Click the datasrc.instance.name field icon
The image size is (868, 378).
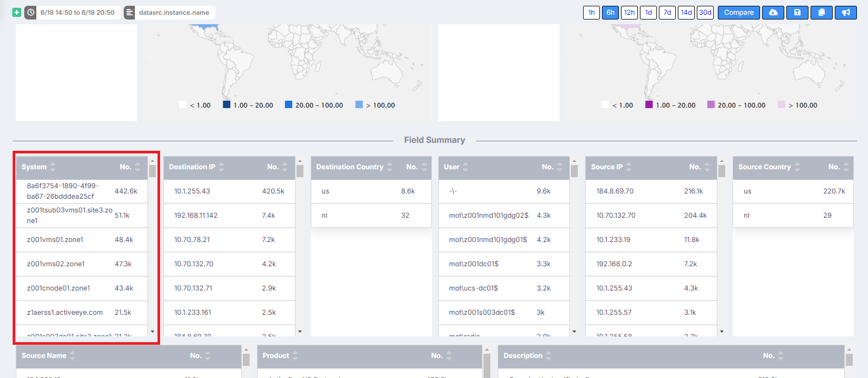point(130,12)
